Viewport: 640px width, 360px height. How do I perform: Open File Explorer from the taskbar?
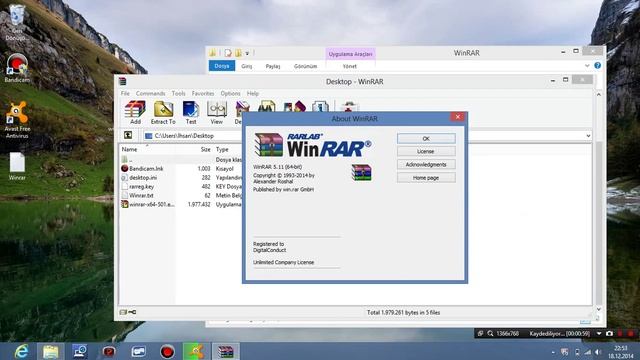[51, 351]
